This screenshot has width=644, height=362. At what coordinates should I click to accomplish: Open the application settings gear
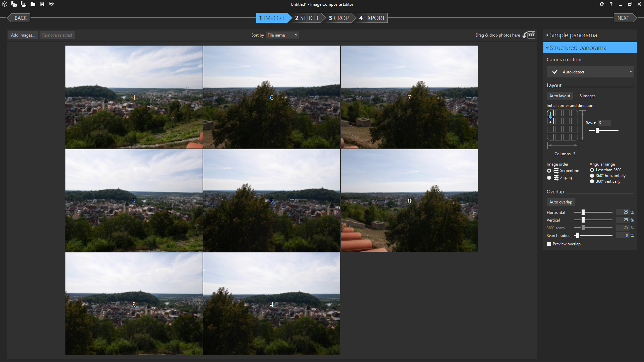pos(602,4)
